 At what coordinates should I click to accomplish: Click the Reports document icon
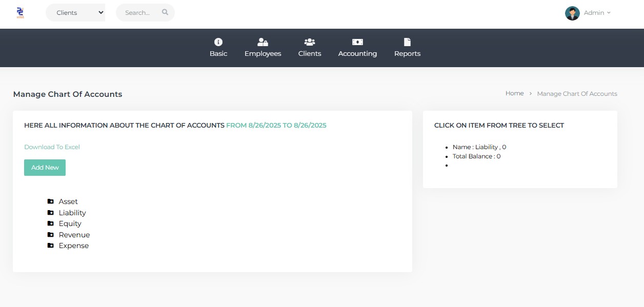point(407,42)
